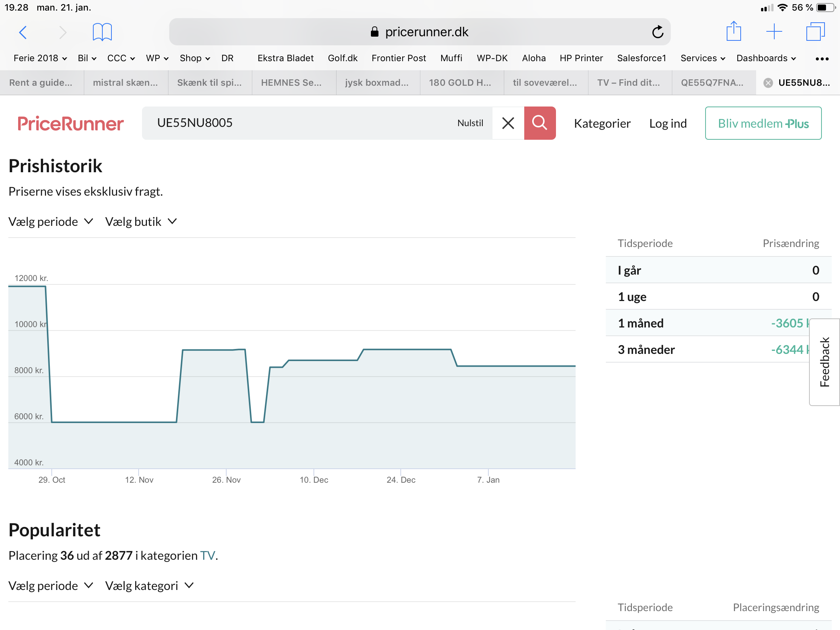Open the TV category link
This screenshot has height=630, width=840.
point(207,556)
